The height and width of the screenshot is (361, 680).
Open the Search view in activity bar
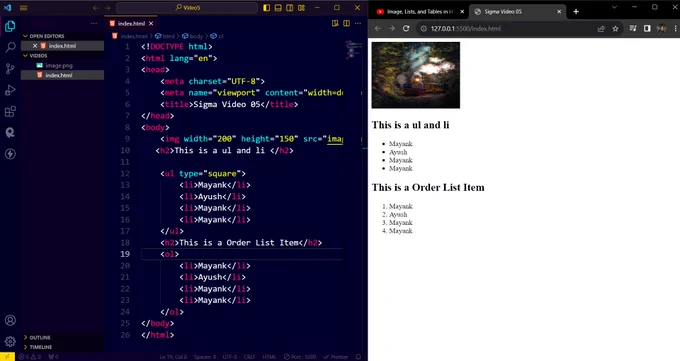tap(10, 47)
